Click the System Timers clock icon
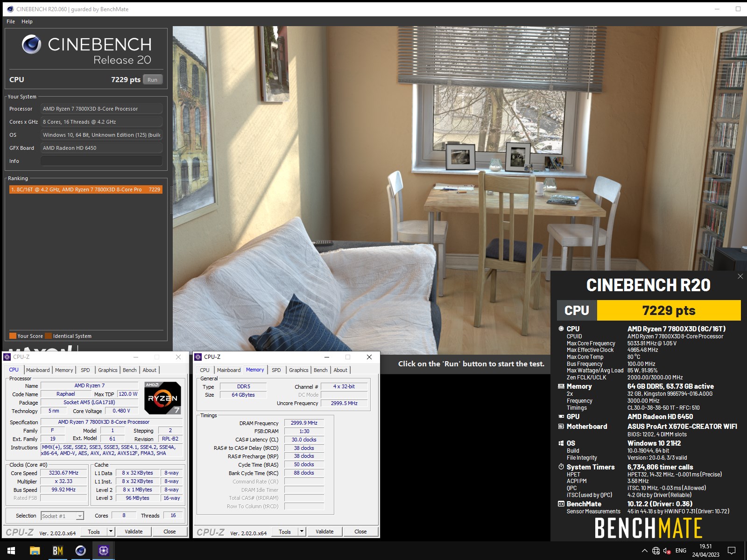The width and height of the screenshot is (747, 560). (x=561, y=467)
